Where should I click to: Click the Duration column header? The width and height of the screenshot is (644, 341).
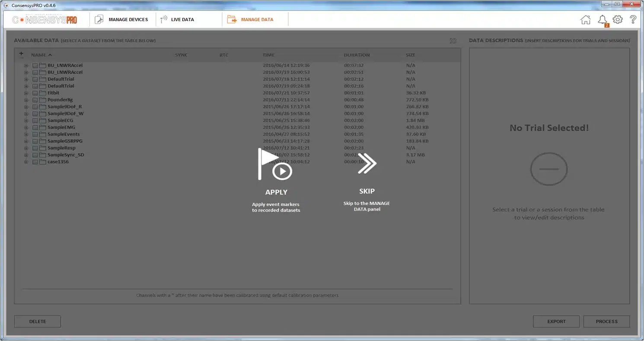click(x=357, y=55)
